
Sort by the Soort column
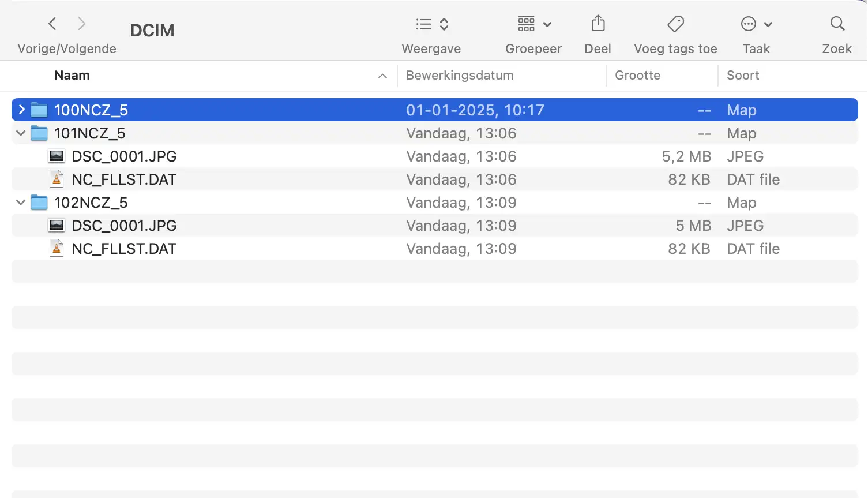pyautogui.click(x=743, y=76)
